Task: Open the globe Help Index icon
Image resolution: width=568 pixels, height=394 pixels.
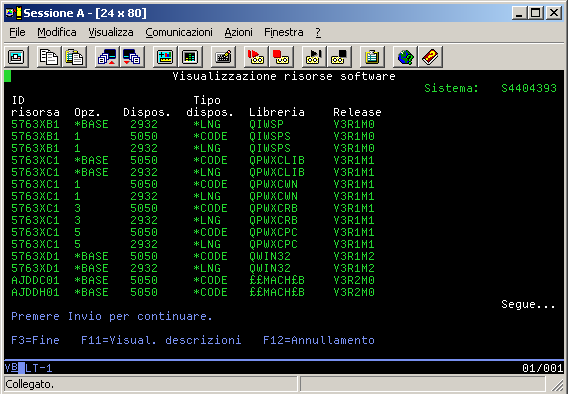Action: (405, 57)
